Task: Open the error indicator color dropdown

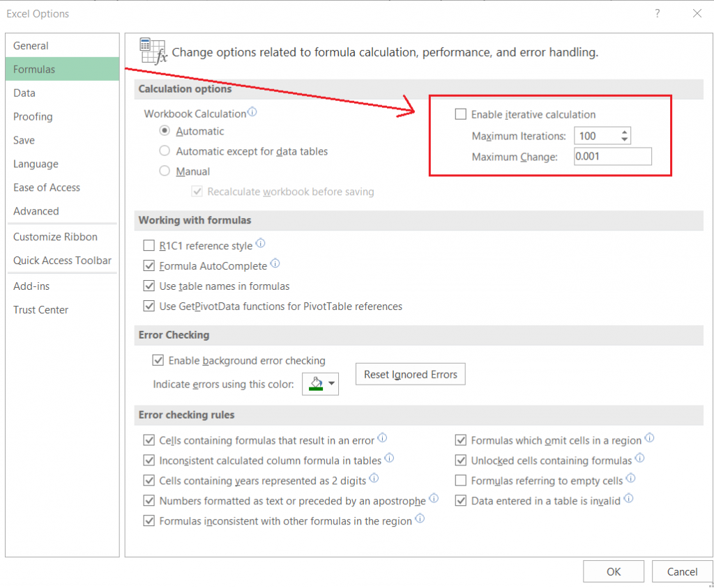Action: coord(331,384)
